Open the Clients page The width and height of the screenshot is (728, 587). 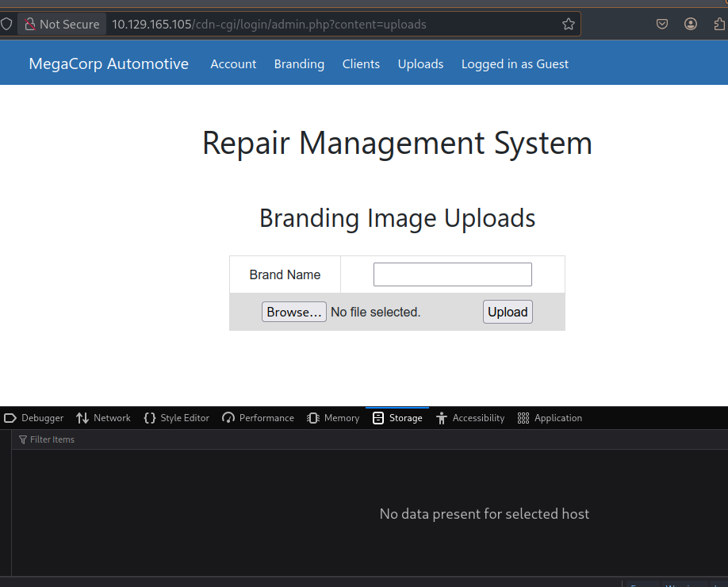(x=361, y=64)
